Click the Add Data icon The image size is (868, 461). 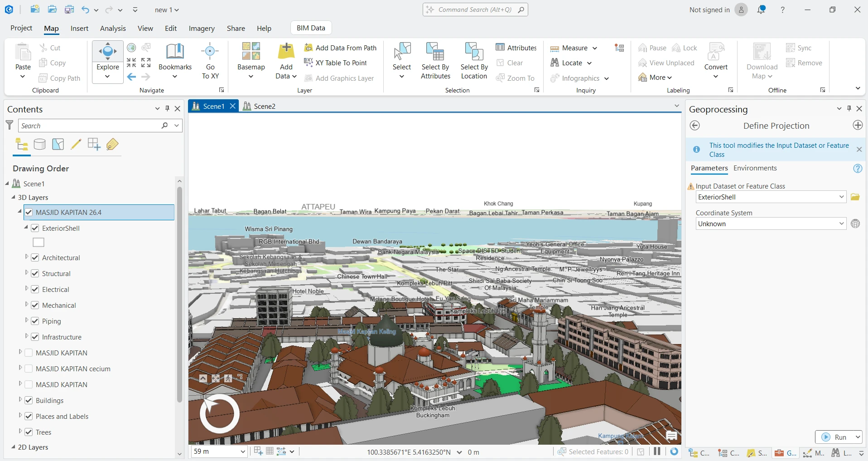pyautogui.click(x=286, y=51)
